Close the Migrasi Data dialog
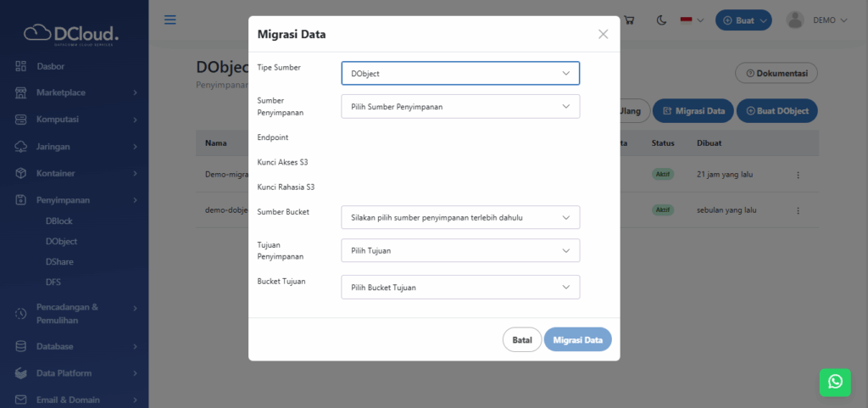868x408 pixels. pos(603,34)
